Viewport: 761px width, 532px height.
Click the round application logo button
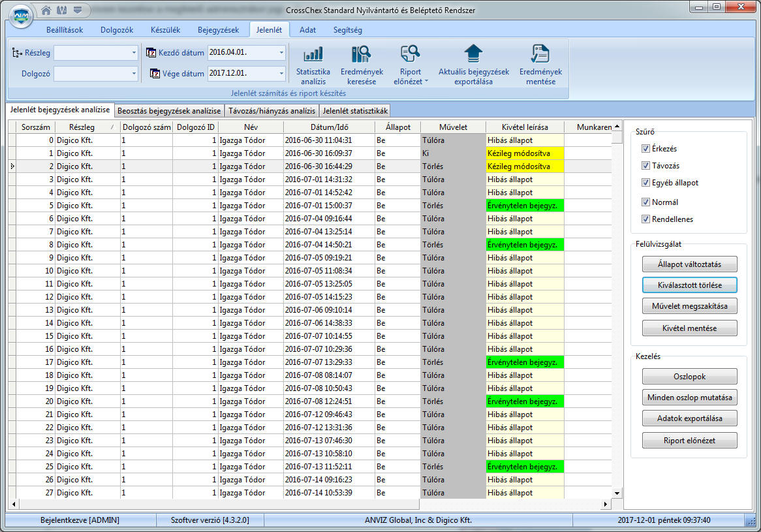tap(18, 16)
